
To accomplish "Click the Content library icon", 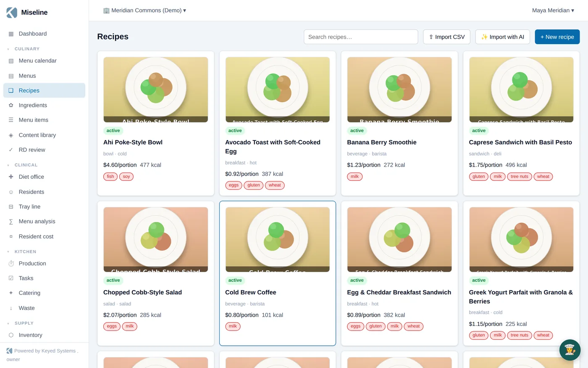I will (11, 135).
